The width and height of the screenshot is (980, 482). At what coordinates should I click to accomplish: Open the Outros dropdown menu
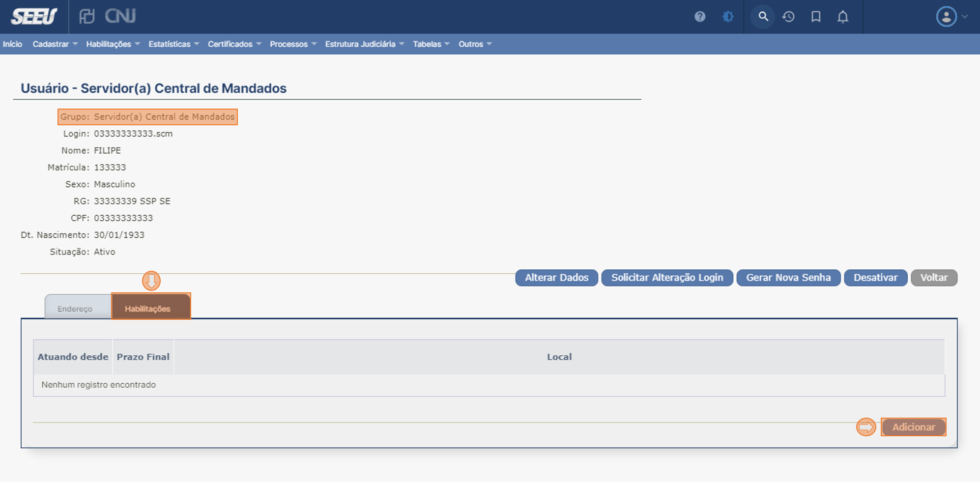pos(475,44)
